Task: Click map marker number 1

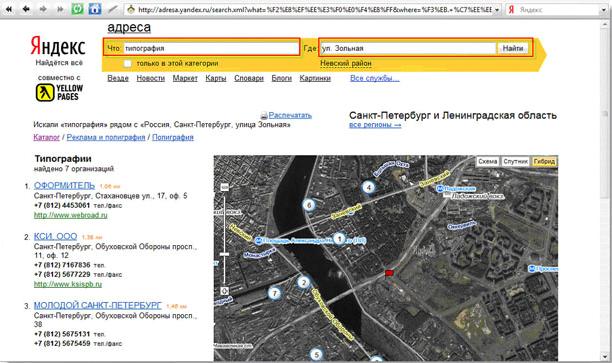Action: coord(339,238)
